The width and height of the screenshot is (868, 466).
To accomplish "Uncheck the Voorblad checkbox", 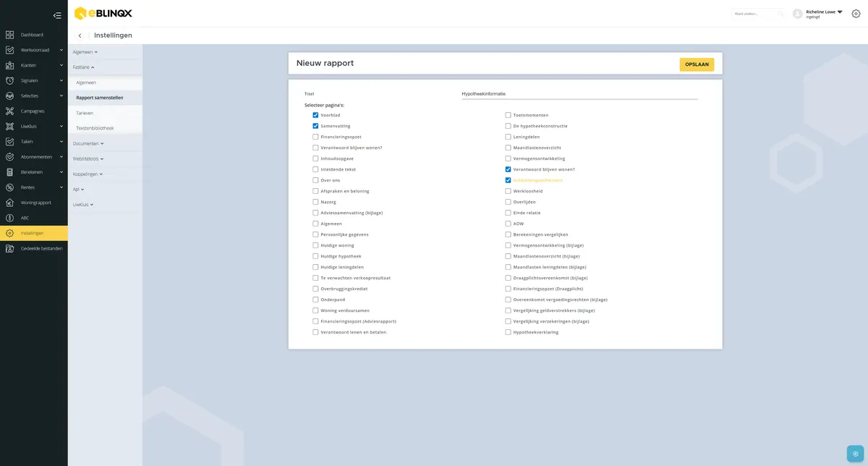I will click(x=315, y=115).
